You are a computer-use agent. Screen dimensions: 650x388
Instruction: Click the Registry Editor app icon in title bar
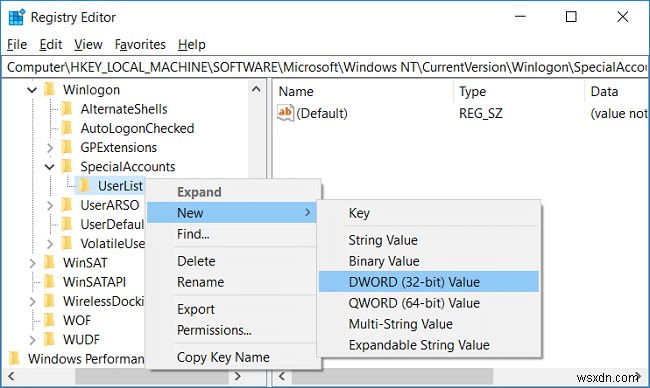(17, 17)
